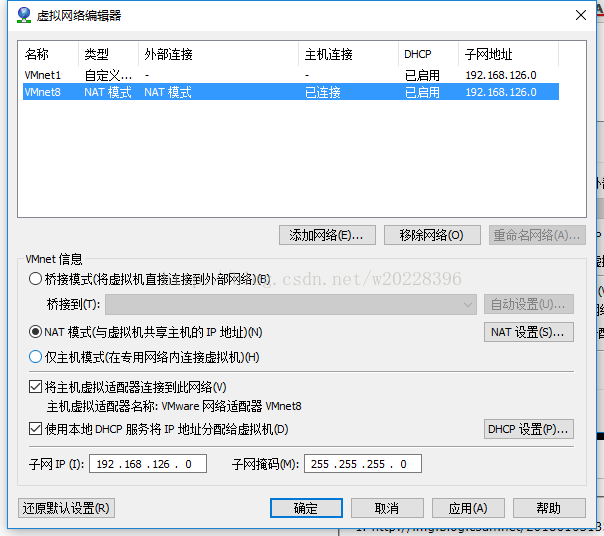The height and width of the screenshot is (536, 604).
Task: Select the 桥接模式 radio button
Action: [x=35, y=279]
